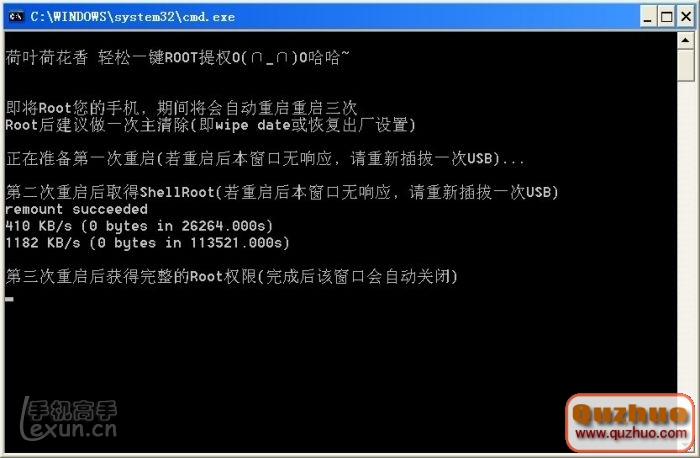Screen dimensions: 700x458
Task: Open the cmd.exe system menu icon
Action: click(16, 17)
